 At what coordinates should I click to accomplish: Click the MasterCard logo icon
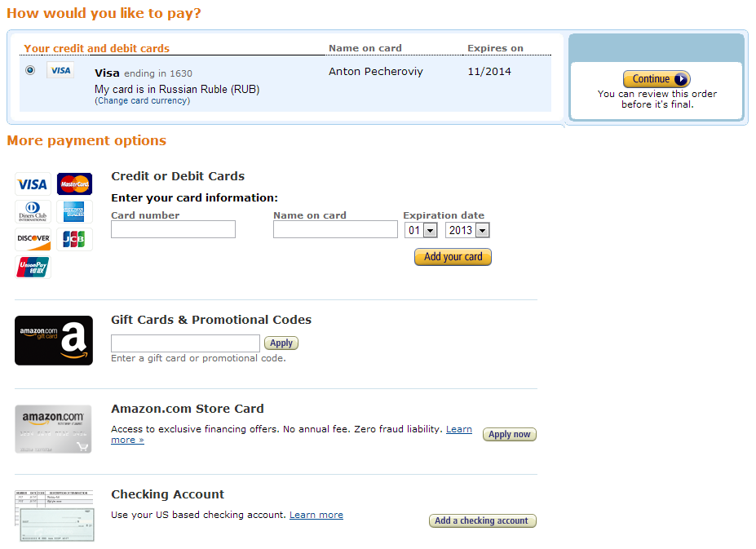click(74, 184)
